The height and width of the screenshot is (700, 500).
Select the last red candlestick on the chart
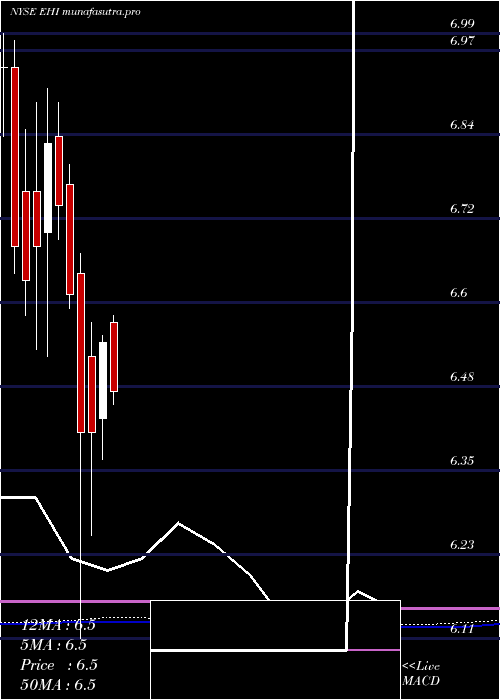(x=114, y=357)
